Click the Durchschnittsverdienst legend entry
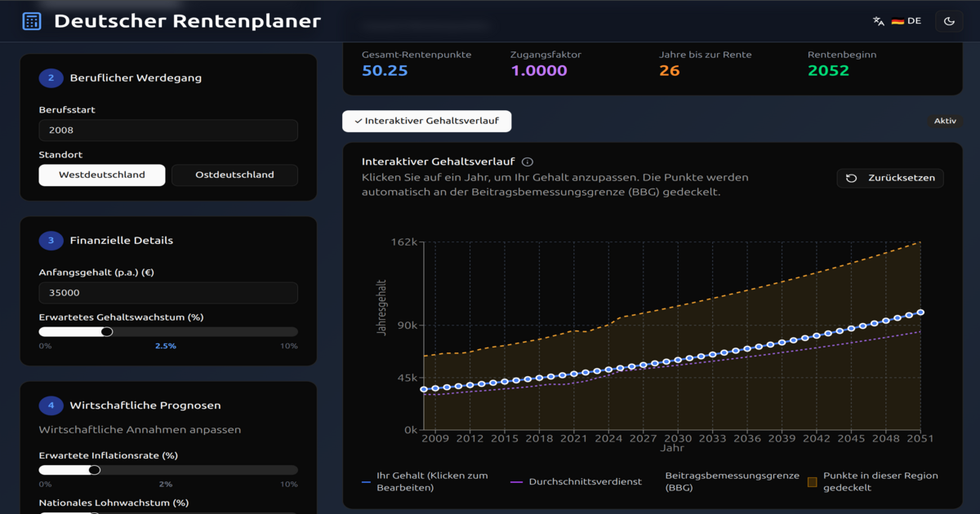The height and width of the screenshot is (514, 980). click(x=584, y=481)
